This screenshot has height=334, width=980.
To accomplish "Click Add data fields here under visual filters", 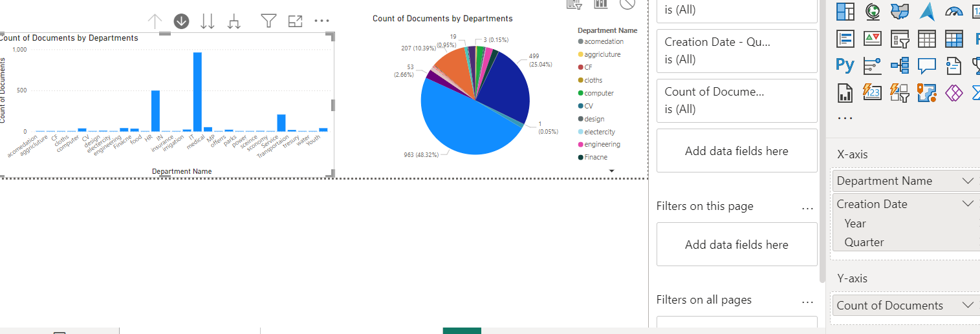I will tap(737, 151).
